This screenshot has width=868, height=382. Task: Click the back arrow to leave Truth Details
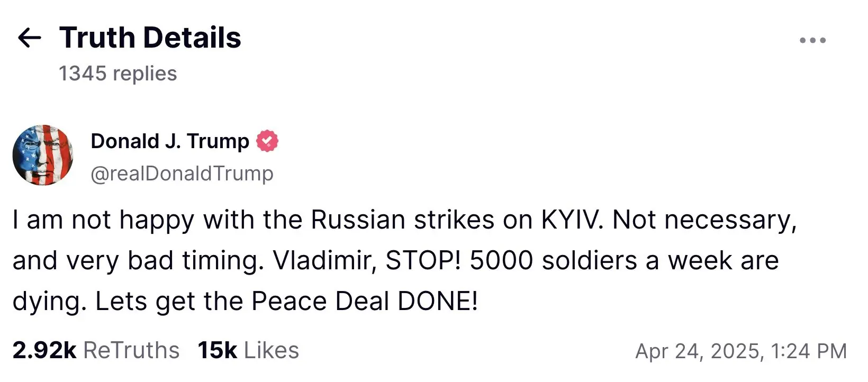(x=30, y=36)
